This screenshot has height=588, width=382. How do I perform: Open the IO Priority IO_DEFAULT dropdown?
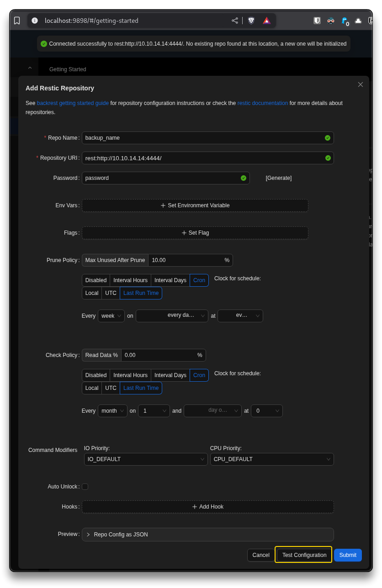coord(146,459)
